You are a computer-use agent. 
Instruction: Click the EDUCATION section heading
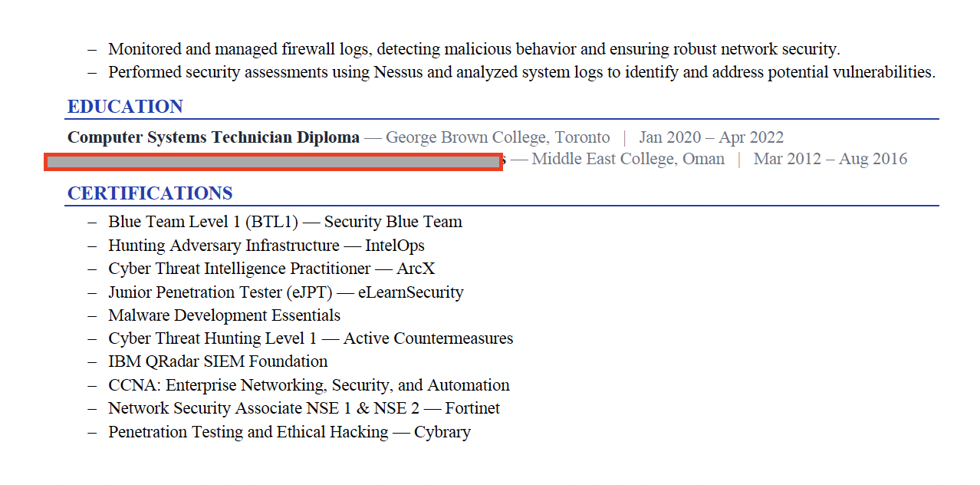[125, 107]
